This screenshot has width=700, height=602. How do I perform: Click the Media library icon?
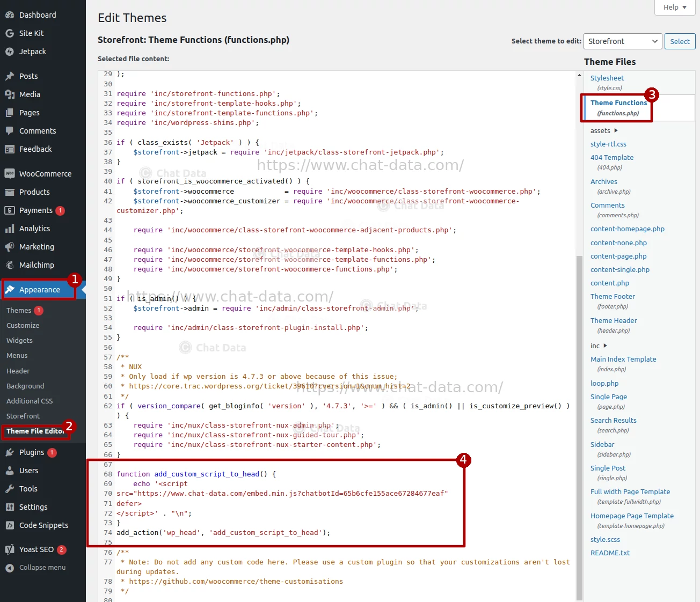pos(10,94)
